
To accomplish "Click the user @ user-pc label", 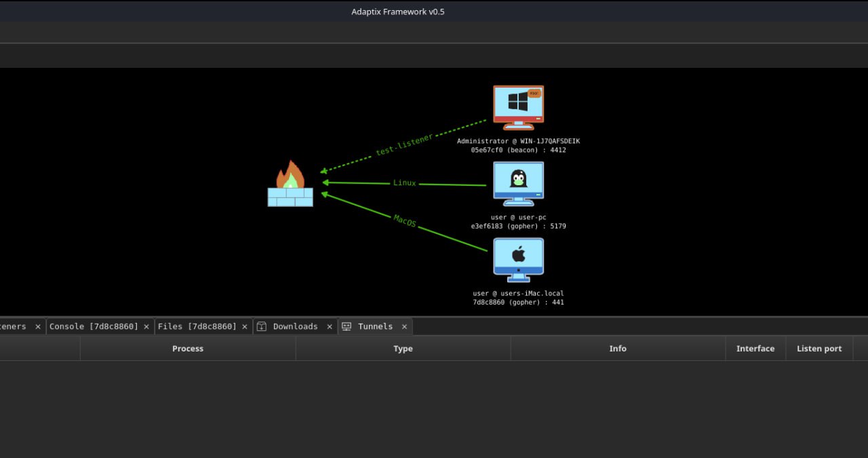I will pos(518,217).
